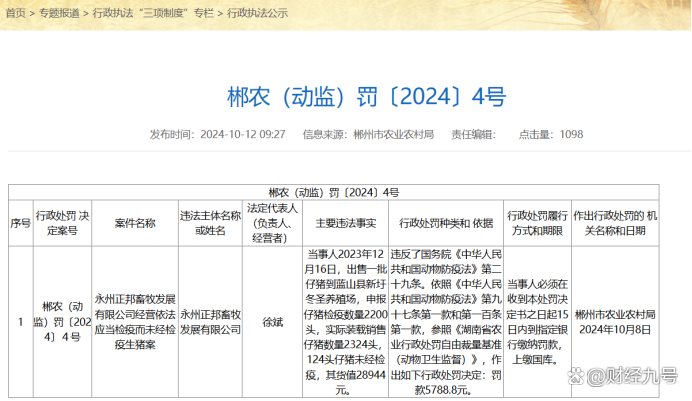The image size is (692, 401).
Task: Select the legal representative cell 徐斌
Action: 272,323
